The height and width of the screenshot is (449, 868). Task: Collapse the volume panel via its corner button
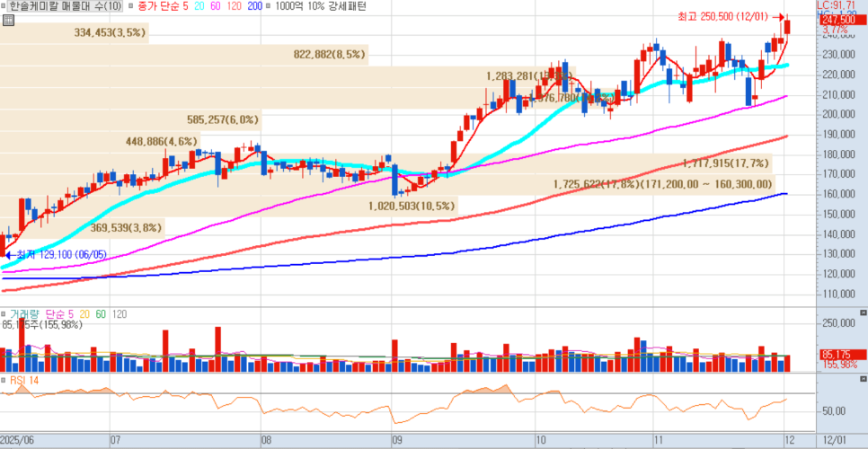click(x=864, y=313)
